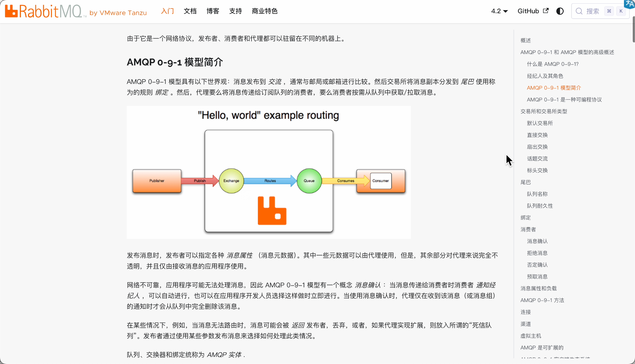The height and width of the screenshot is (364, 635).
Task: Jump to 消息确认 sidebar entry
Action: (x=537, y=241)
